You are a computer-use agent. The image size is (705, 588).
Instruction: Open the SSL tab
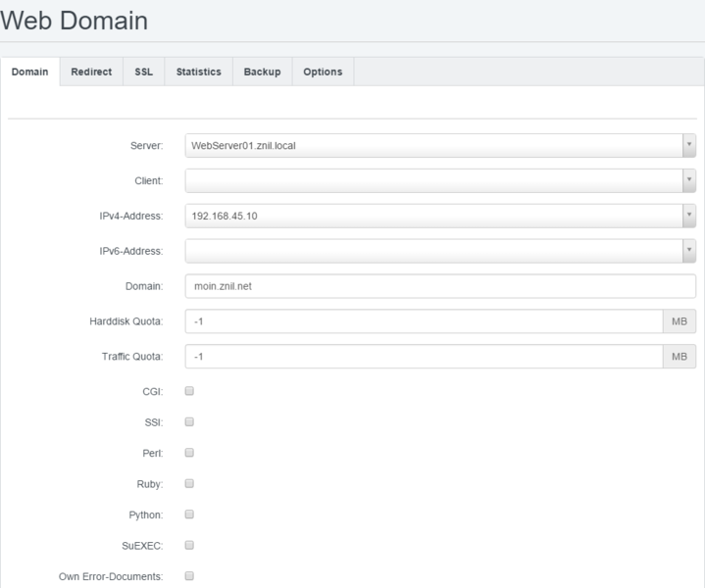pyautogui.click(x=143, y=73)
